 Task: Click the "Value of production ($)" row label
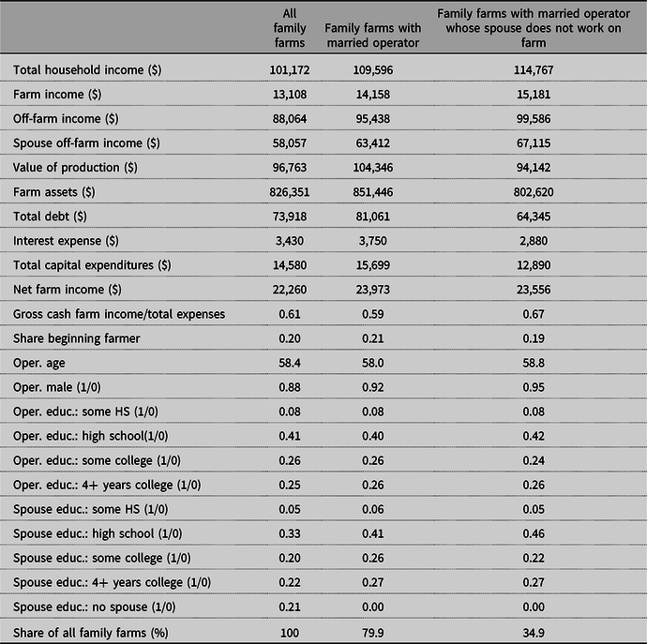[x=73, y=167]
